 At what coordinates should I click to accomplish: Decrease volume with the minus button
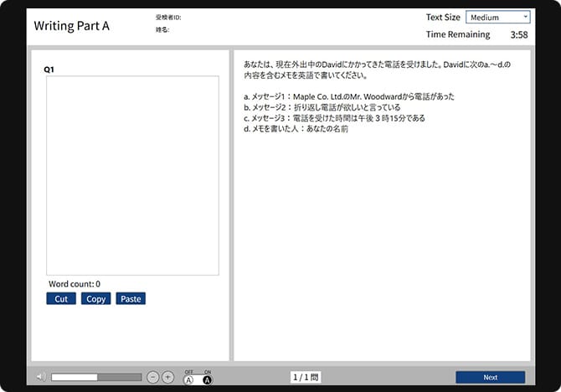click(152, 377)
